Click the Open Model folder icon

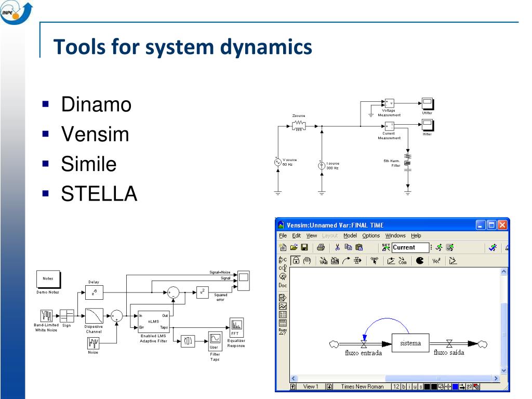pos(294,247)
